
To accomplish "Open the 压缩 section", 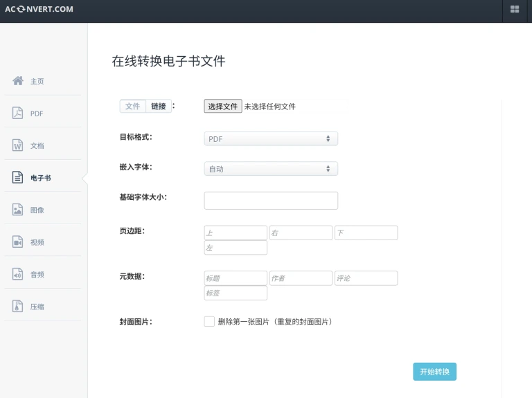I will point(37,307).
